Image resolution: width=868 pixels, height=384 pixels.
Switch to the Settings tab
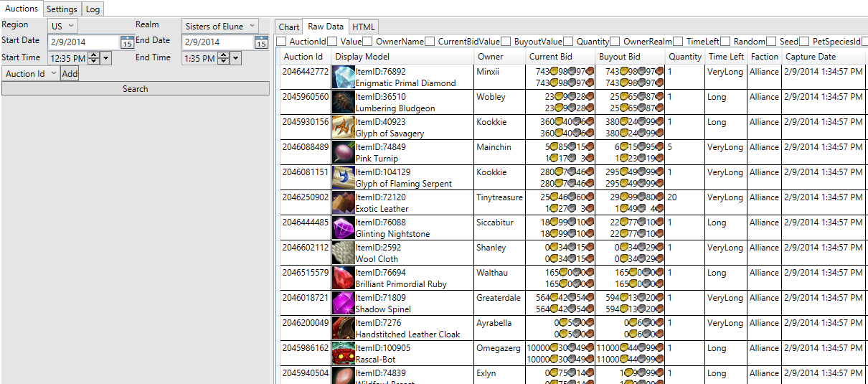pyautogui.click(x=62, y=9)
